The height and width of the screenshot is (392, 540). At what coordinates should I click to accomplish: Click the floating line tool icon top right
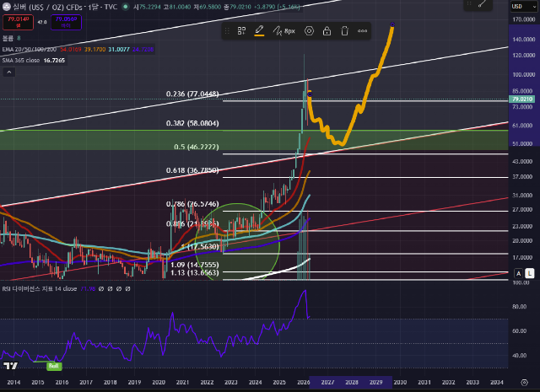(x=483, y=3)
